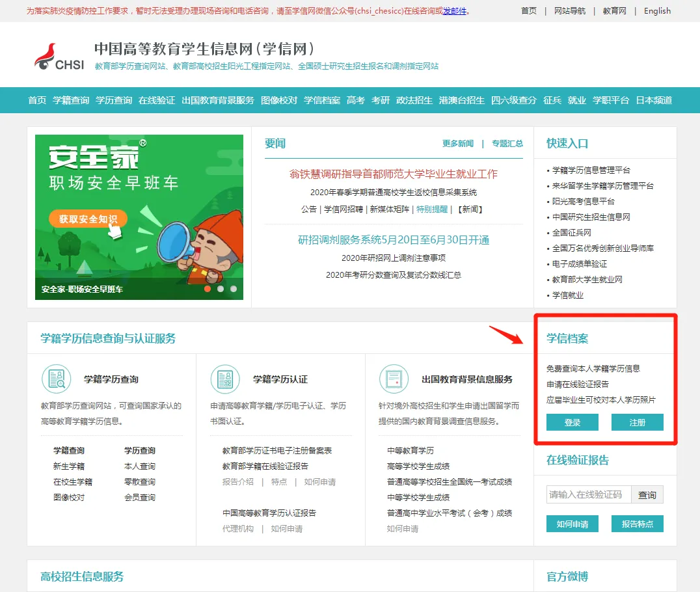700x592 pixels.
Task: Open 阳光高考信息平台 quick link
Action: [583, 202]
